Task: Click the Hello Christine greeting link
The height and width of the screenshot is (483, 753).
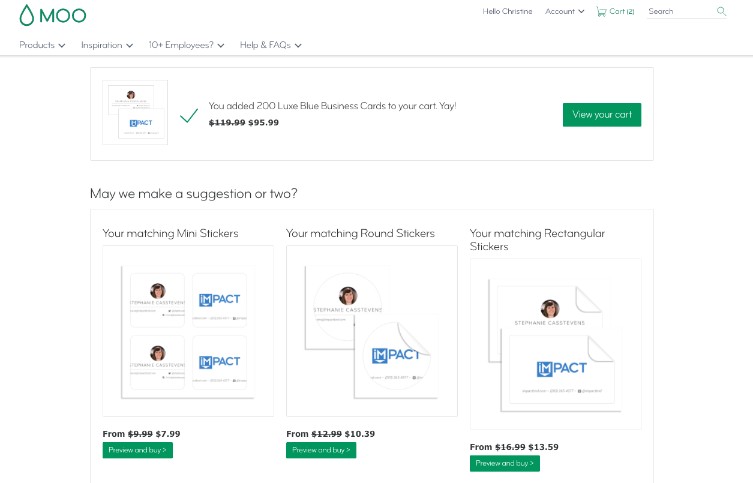Action: (508, 12)
